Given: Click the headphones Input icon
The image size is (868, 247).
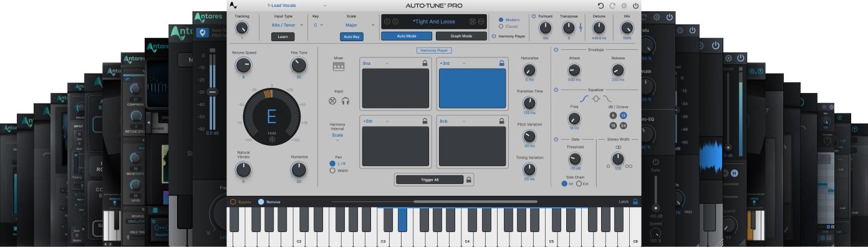Looking at the screenshot, I should click(x=345, y=100).
